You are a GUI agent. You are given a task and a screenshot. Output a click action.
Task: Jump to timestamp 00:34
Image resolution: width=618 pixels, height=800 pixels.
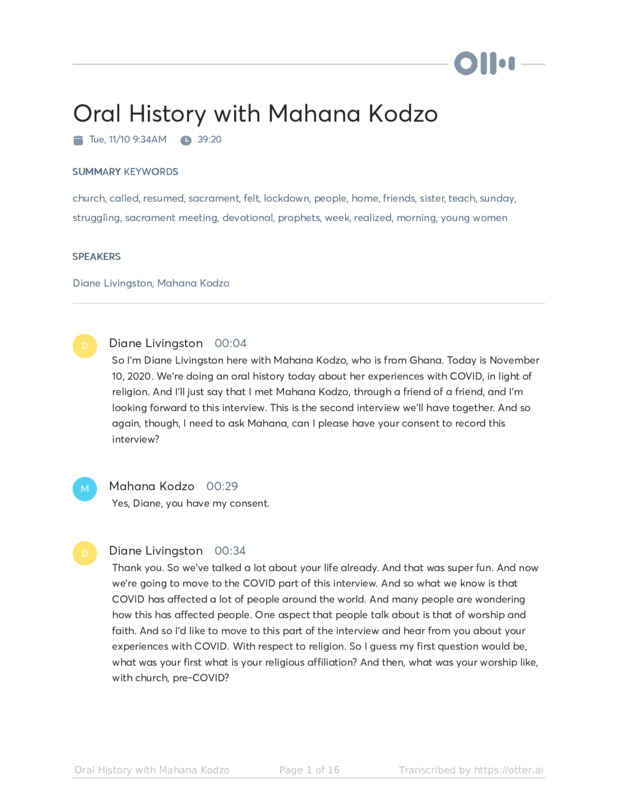click(230, 551)
